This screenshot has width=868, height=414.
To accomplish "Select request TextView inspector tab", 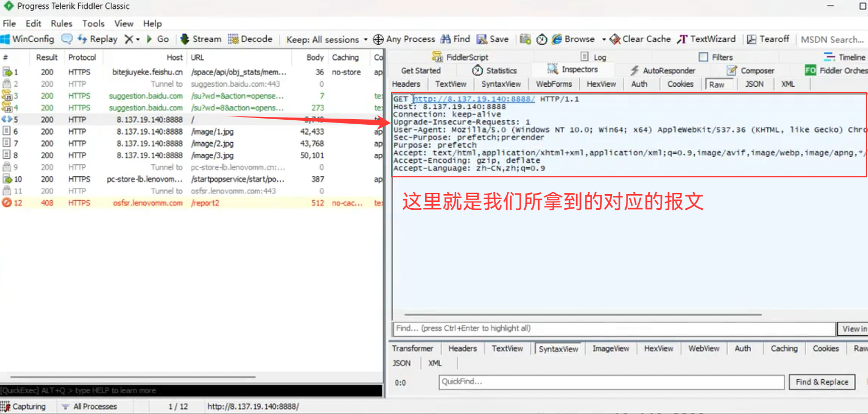I will (x=451, y=84).
